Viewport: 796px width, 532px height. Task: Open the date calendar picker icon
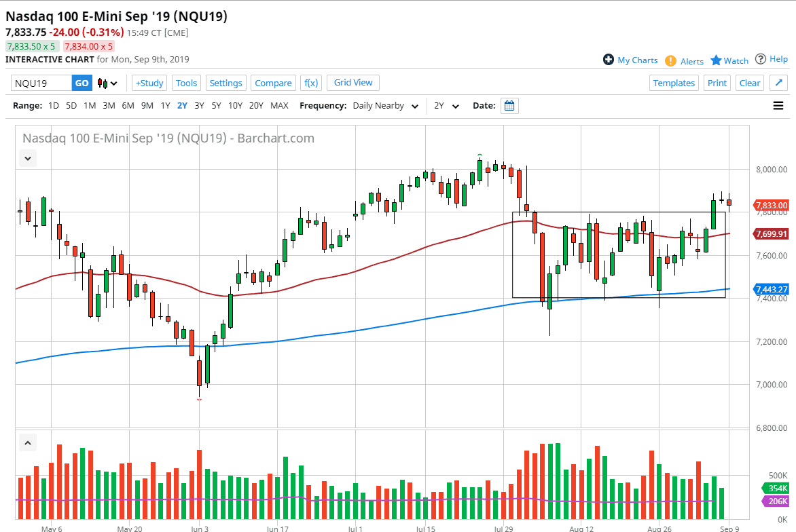click(509, 106)
